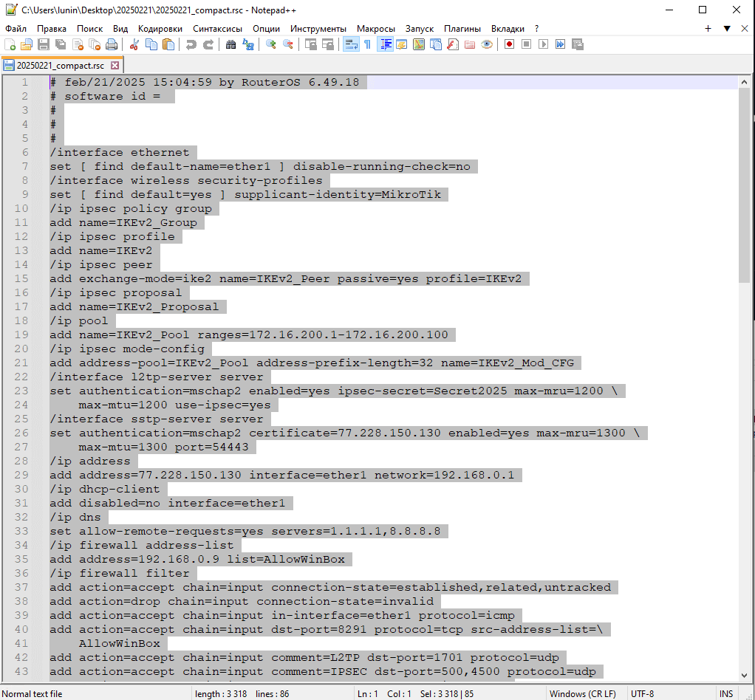Click the Copy toolbar icon
This screenshot has width=755, height=700.
coord(151,45)
